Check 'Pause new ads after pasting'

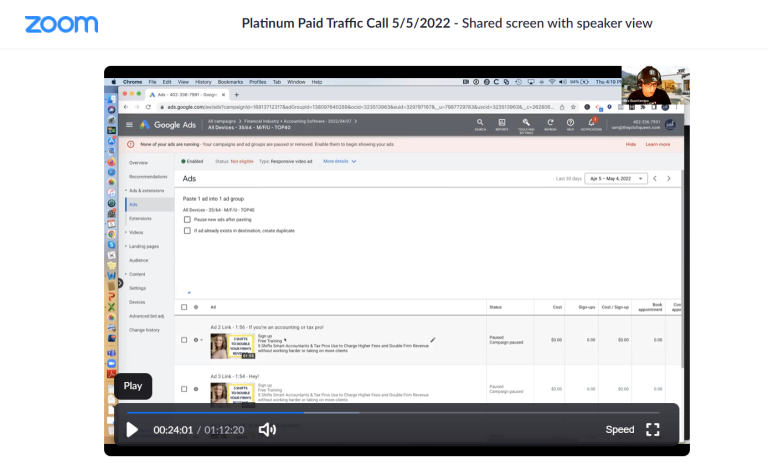click(187, 219)
